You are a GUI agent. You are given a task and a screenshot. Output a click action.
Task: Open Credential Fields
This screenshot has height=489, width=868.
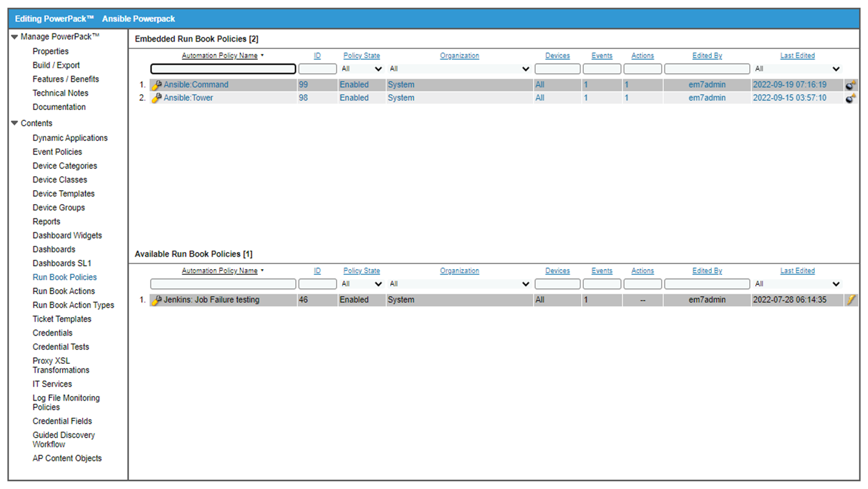(62, 422)
